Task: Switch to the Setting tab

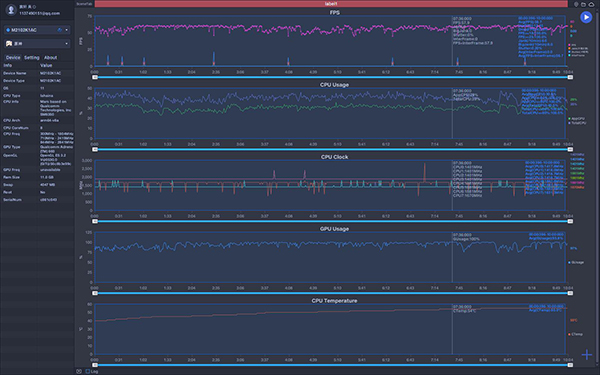Action: [x=32, y=57]
